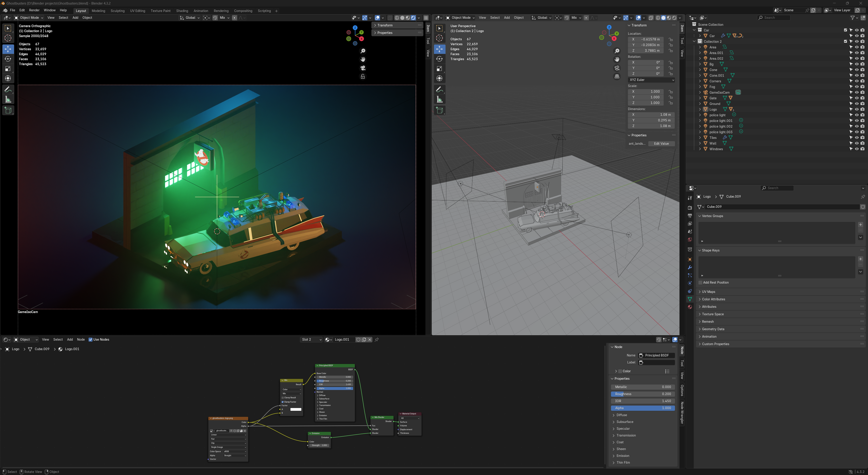Toggle camera view icon in right viewport
The image size is (868, 475).
tap(617, 68)
